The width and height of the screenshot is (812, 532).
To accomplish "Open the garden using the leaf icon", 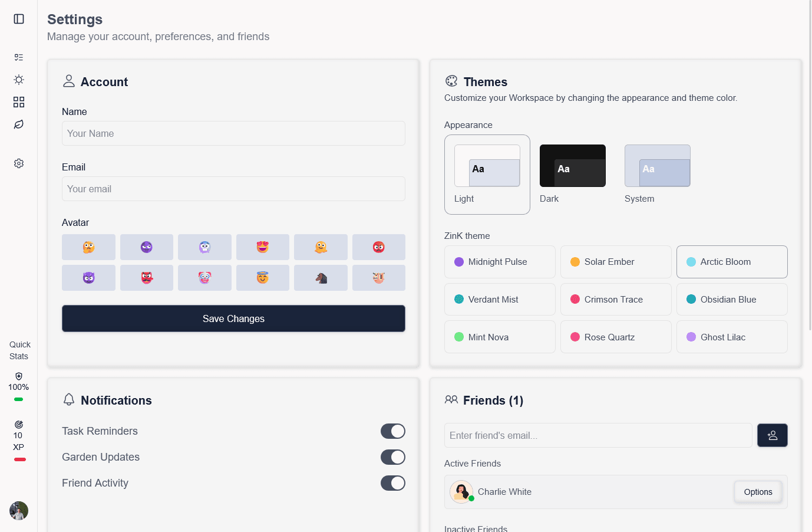I will (x=18, y=124).
